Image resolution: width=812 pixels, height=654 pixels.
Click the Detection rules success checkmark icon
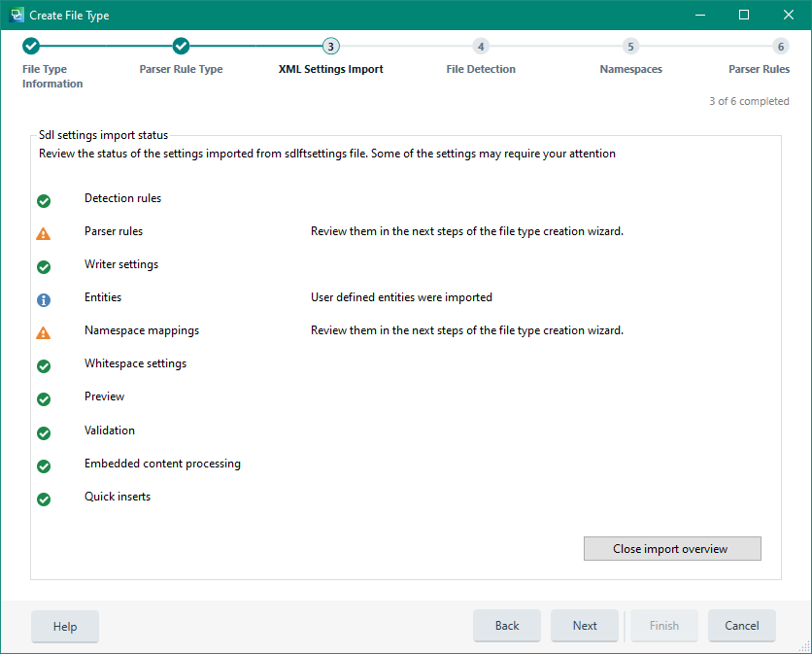coord(44,201)
